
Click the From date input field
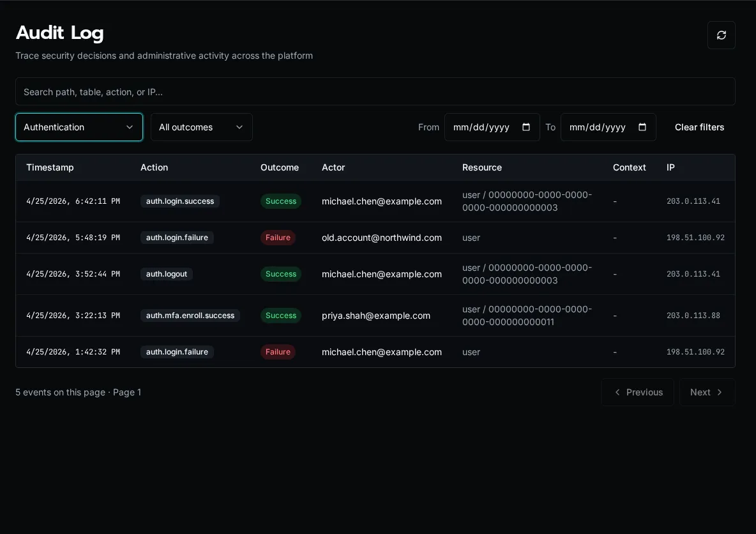(x=492, y=127)
